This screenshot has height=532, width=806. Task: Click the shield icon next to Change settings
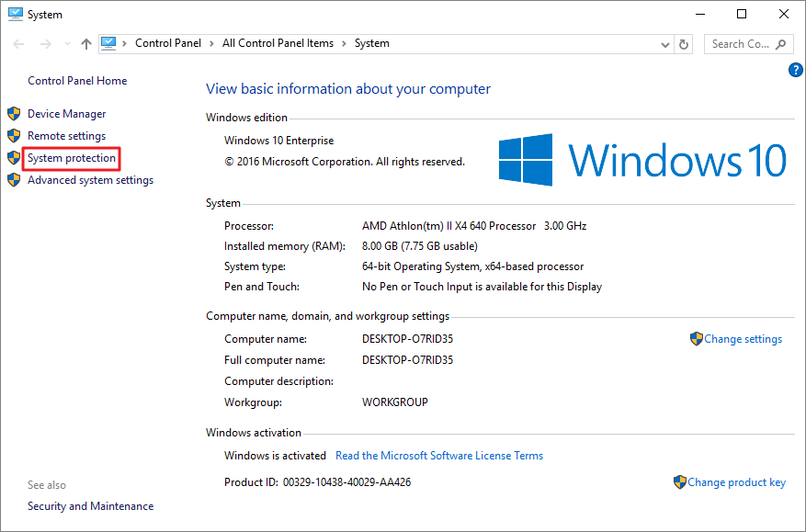697,339
